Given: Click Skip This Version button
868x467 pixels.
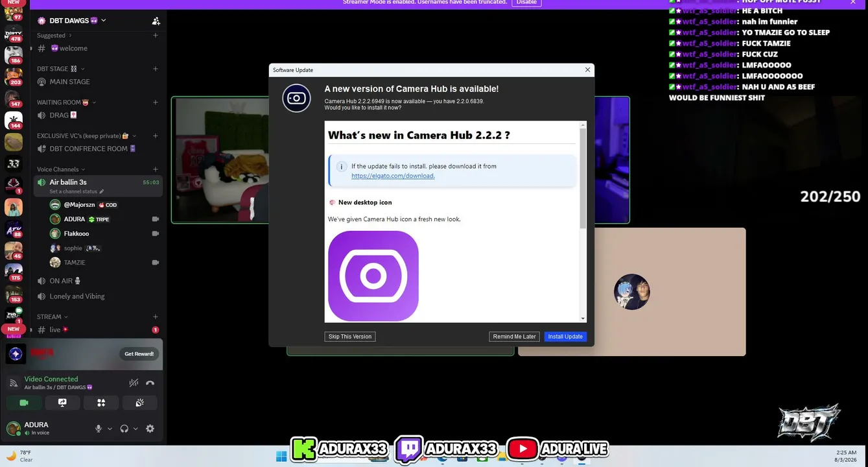Looking at the screenshot, I should 350,337.
